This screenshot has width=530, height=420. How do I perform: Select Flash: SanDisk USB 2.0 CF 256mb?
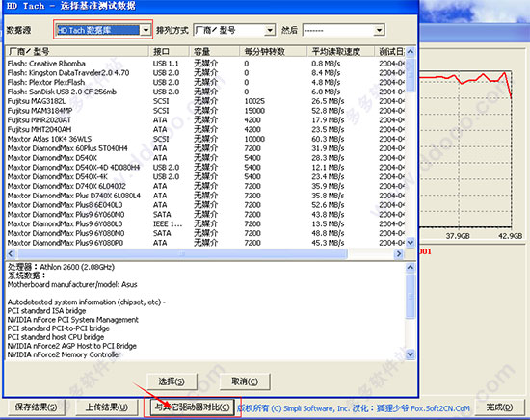[x=205, y=92]
